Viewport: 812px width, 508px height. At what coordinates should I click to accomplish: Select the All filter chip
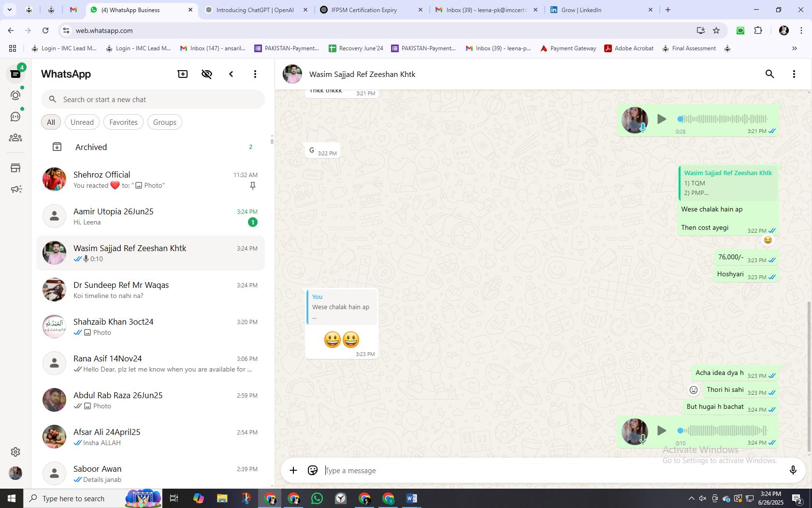point(51,122)
